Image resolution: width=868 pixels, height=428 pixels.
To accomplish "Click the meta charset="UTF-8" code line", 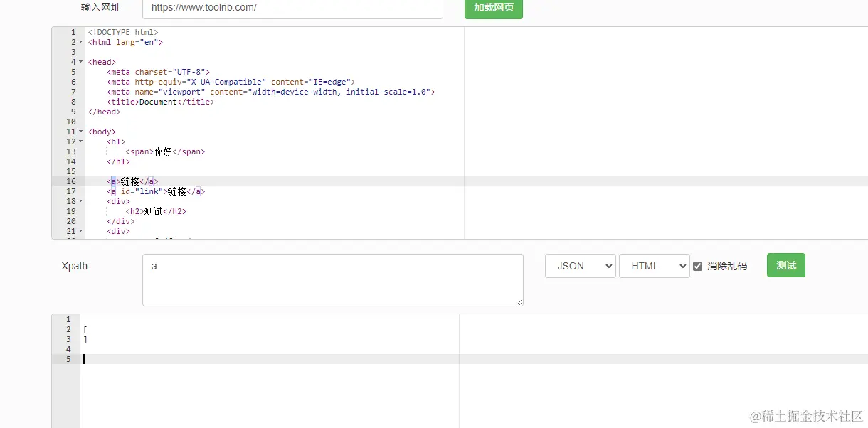I will tap(159, 72).
